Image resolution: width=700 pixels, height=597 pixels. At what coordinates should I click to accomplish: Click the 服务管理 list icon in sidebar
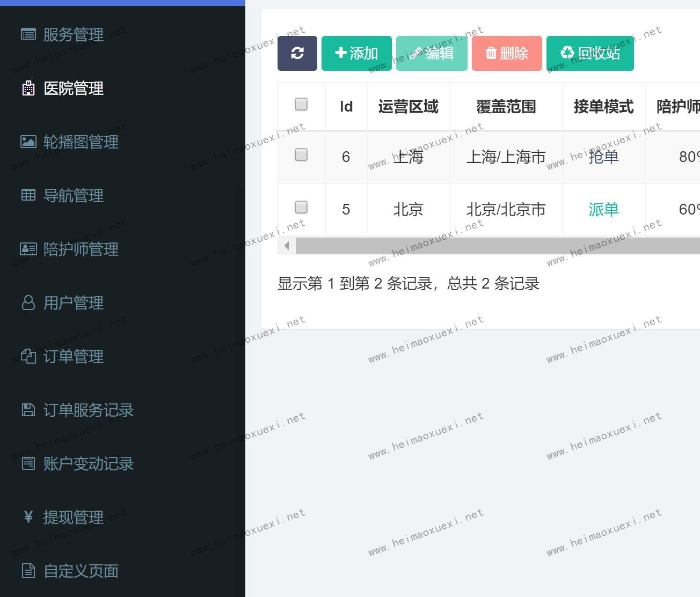[28, 34]
